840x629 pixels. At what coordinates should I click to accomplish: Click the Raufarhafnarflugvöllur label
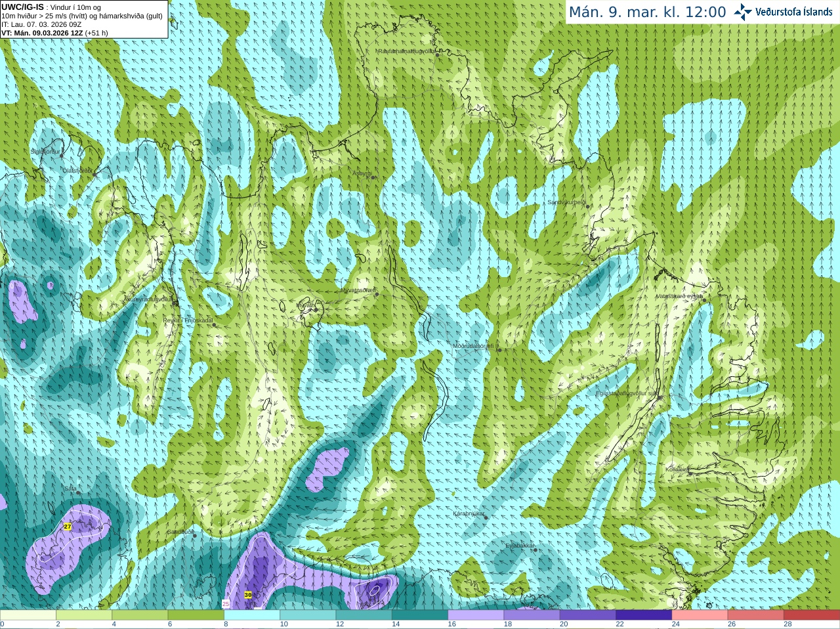coord(406,51)
